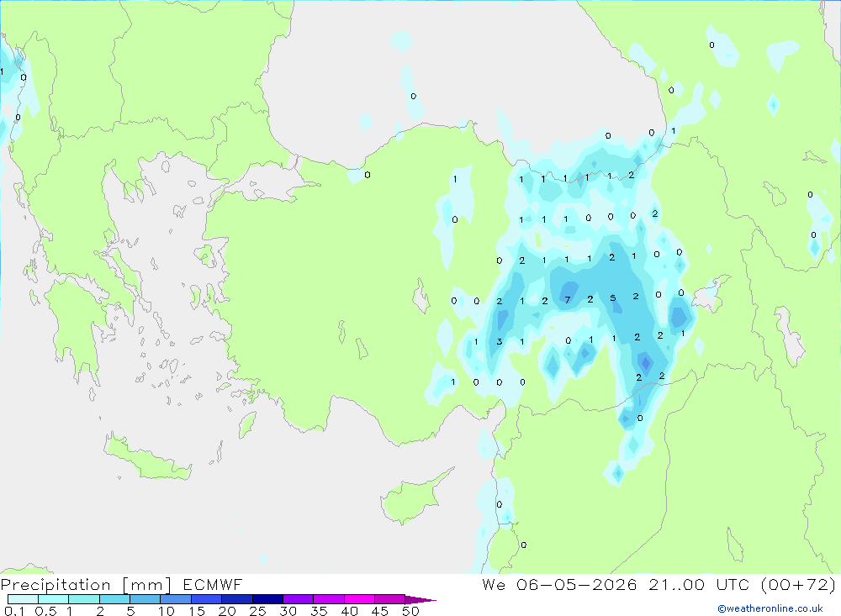
Task: Click the precipitation value '3' on the map
Action: (x=500, y=341)
